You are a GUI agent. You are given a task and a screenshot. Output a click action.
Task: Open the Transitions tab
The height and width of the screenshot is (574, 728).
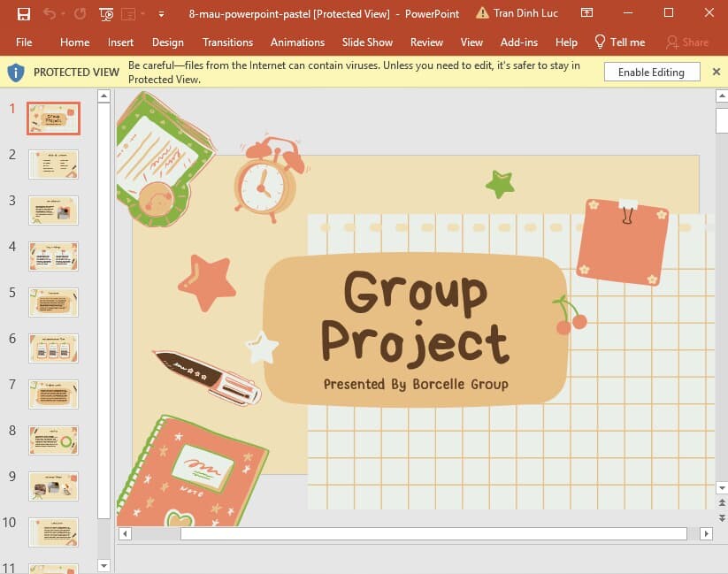click(227, 42)
